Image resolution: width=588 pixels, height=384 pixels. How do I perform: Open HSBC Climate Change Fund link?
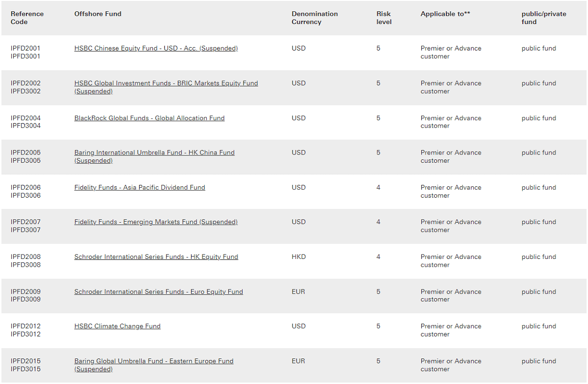pyautogui.click(x=117, y=326)
